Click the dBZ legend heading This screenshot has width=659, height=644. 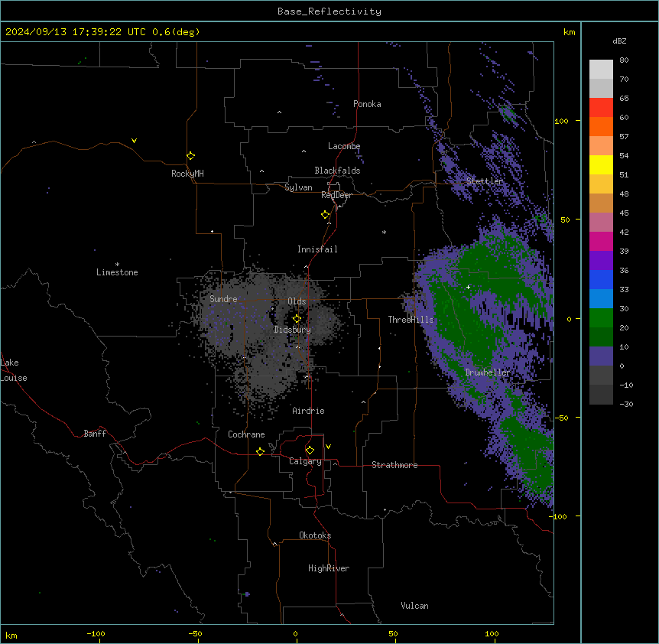[x=619, y=41]
